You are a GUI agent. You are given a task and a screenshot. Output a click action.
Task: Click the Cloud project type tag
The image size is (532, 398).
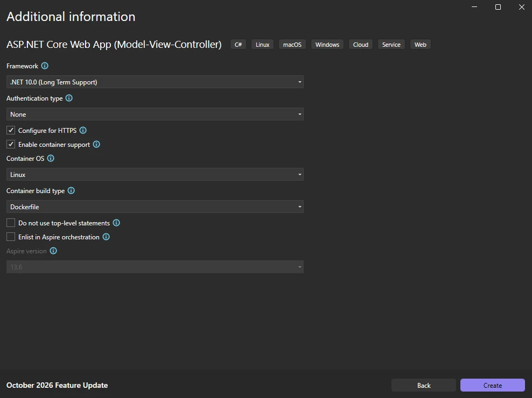pos(361,45)
